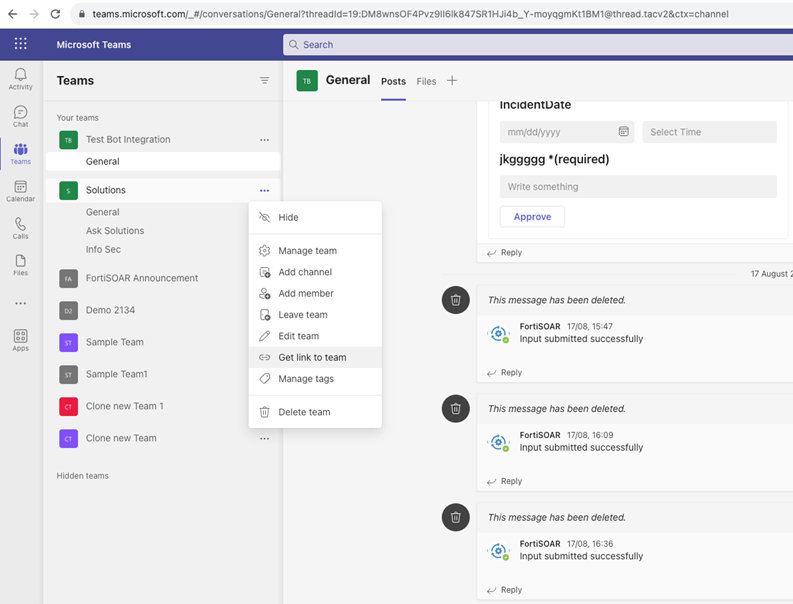Open Files in the left rail
The width and height of the screenshot is (793, 604).
tap(20, 265)
